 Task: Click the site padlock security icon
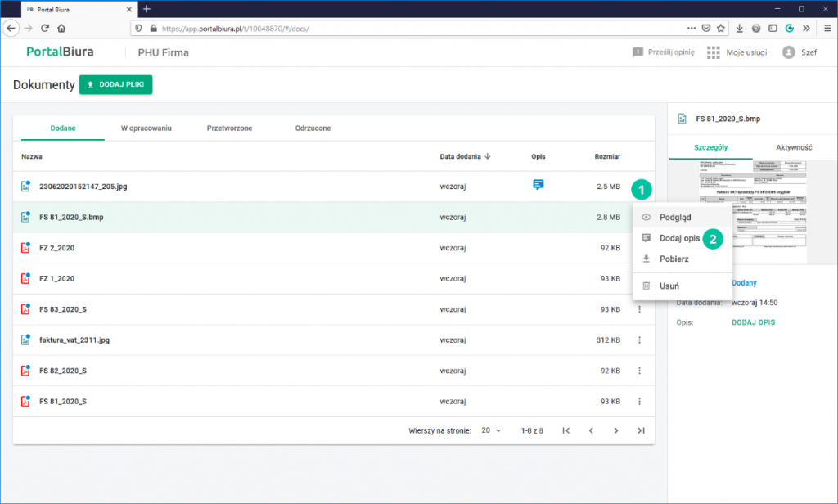[154, 29]
